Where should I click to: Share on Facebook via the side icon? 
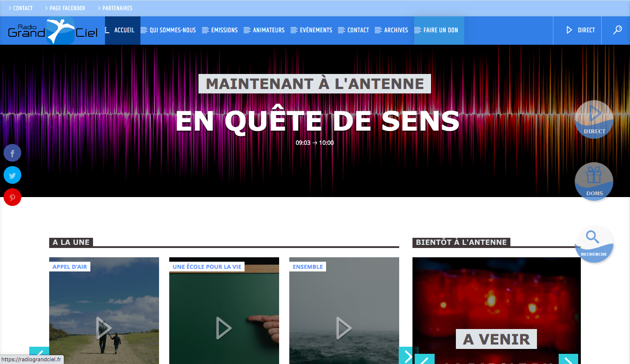12,154
